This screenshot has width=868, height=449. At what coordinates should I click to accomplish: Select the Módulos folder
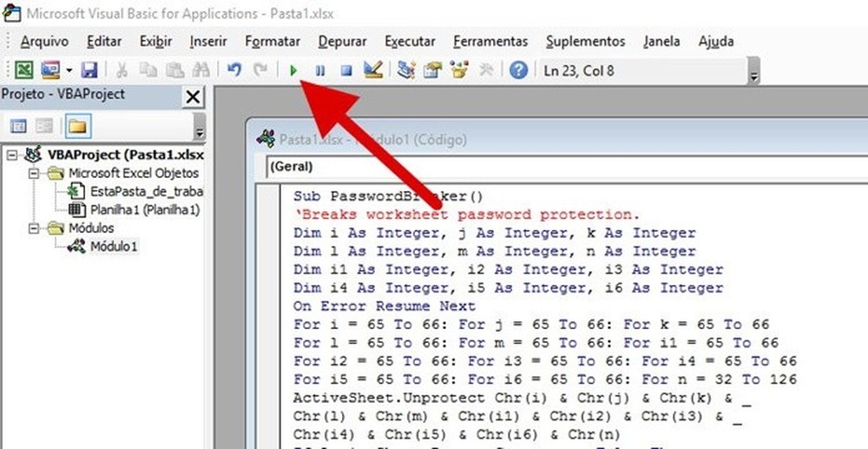coord(91,228)
